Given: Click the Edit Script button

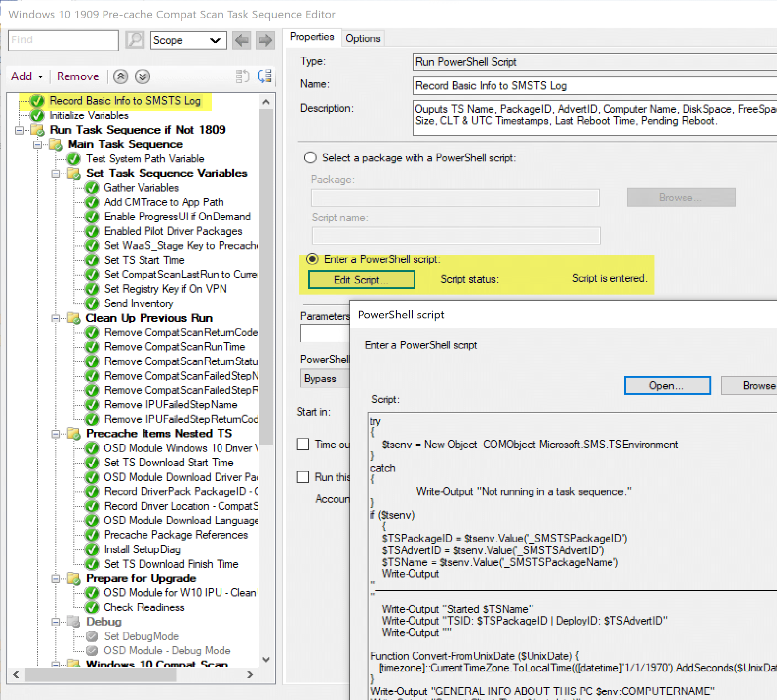Looking at the screenshot, I should tap(361, 280).
